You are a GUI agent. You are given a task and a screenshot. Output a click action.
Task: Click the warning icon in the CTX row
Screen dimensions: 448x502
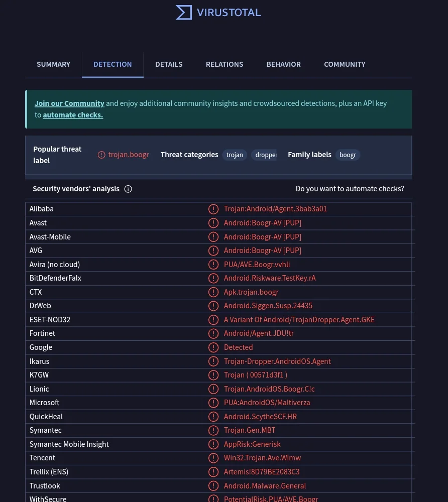[x=213, y=292]
